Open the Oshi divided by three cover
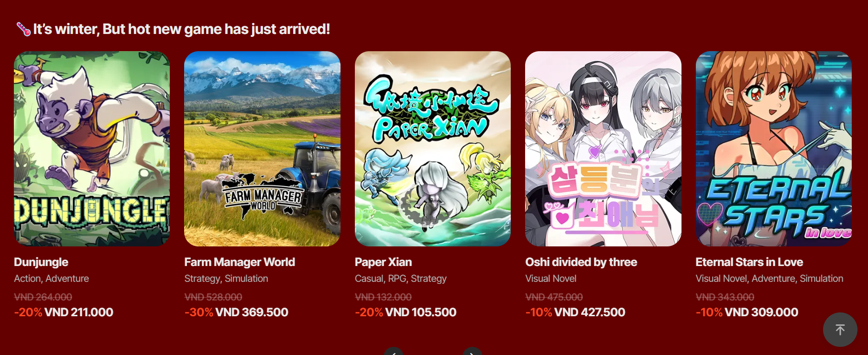This screenshot has height=355, width=868. tap(603, 149)
